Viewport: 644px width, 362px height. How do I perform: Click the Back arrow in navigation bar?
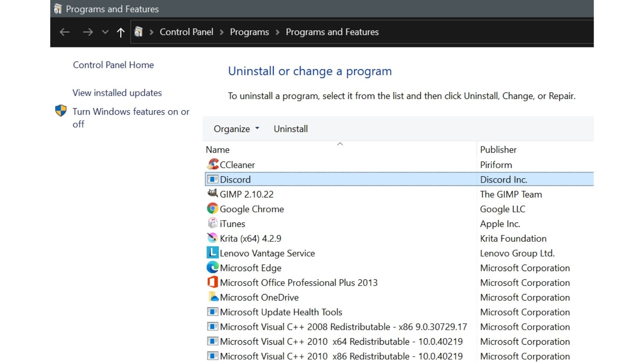[64, 32]
